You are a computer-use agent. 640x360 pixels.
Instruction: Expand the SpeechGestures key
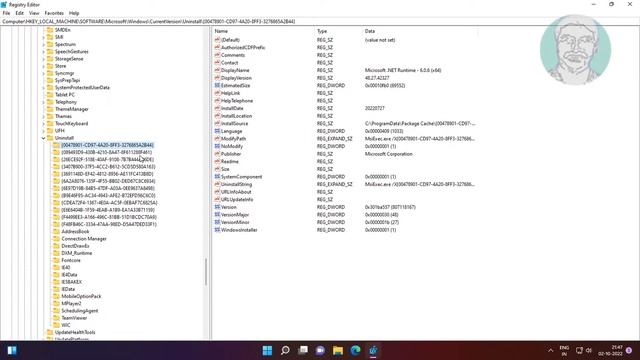click(x=43, y=51)
